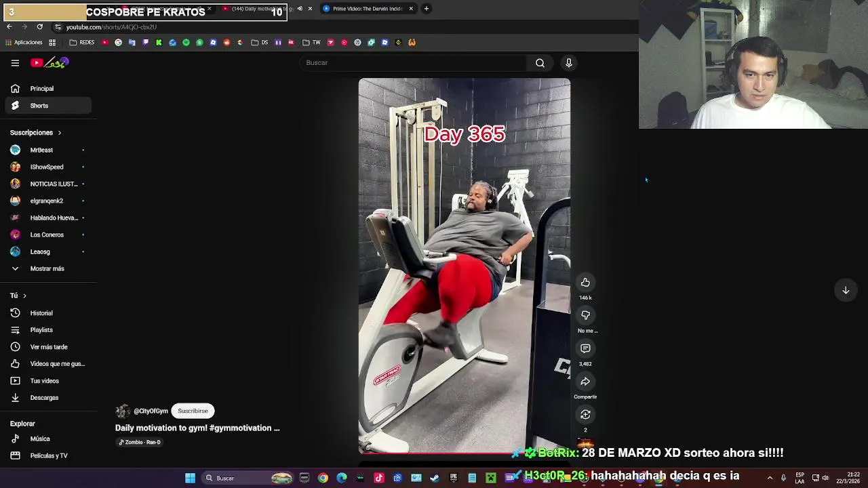The height and width of the screenshot is (488, 868).
Task: Click the Suscribirse button
Action: (193, 411)
